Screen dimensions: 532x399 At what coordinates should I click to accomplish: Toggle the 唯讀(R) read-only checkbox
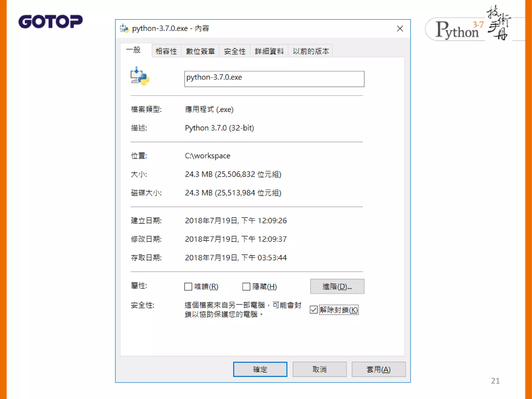coord(188,287)
